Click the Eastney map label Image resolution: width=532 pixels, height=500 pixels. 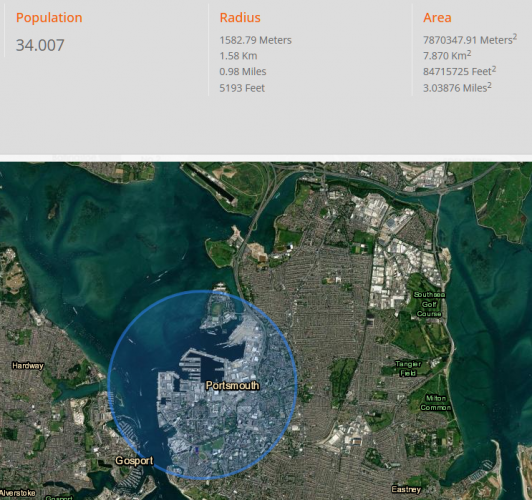pyautogui.click(x=406, y=489)
